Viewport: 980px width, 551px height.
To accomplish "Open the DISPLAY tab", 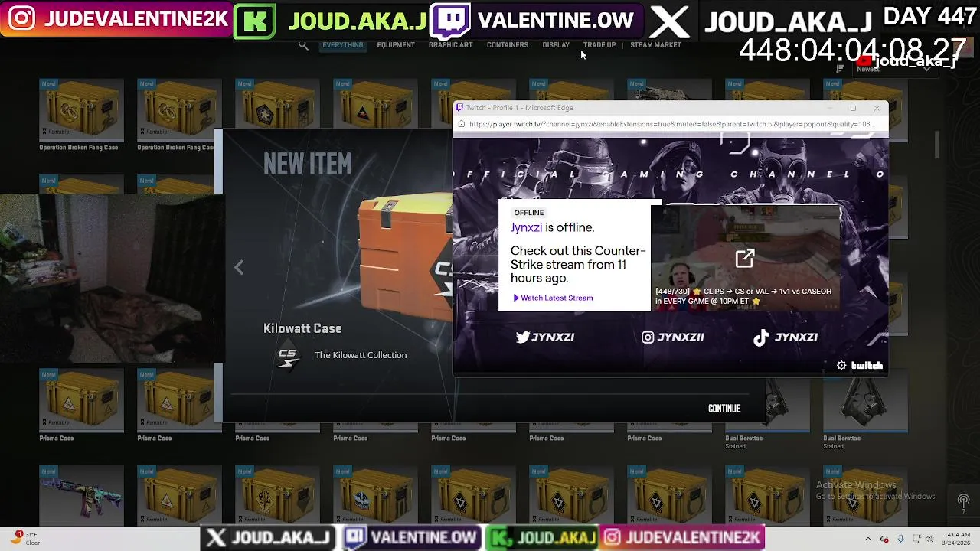I will coord(556,45).
